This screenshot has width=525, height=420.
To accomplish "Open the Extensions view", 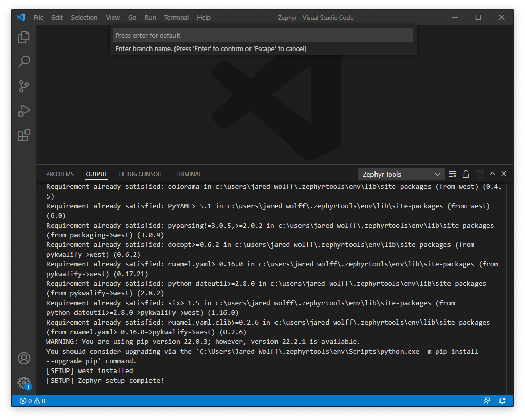I will click(x=24, y=135).
